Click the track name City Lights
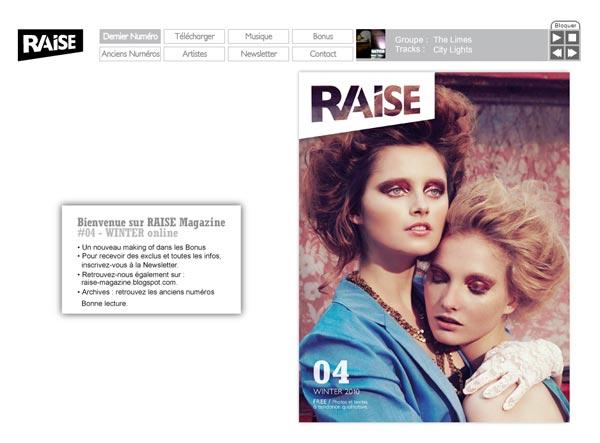The width and height of the screenshot is (600, 443). tap(452, 50)
